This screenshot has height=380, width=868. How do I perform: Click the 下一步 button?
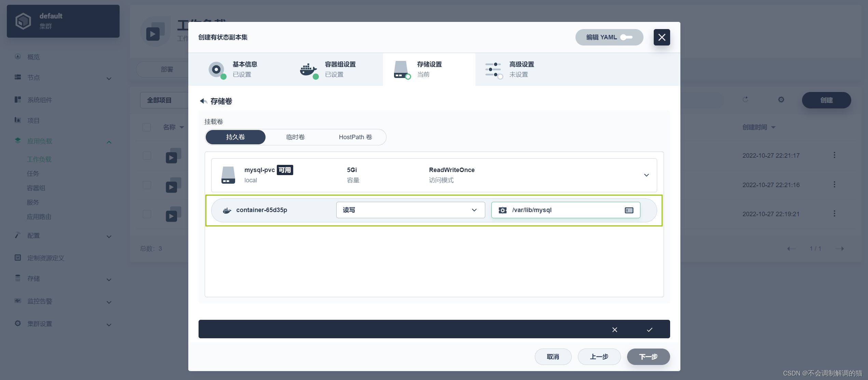tap(648, 357)
